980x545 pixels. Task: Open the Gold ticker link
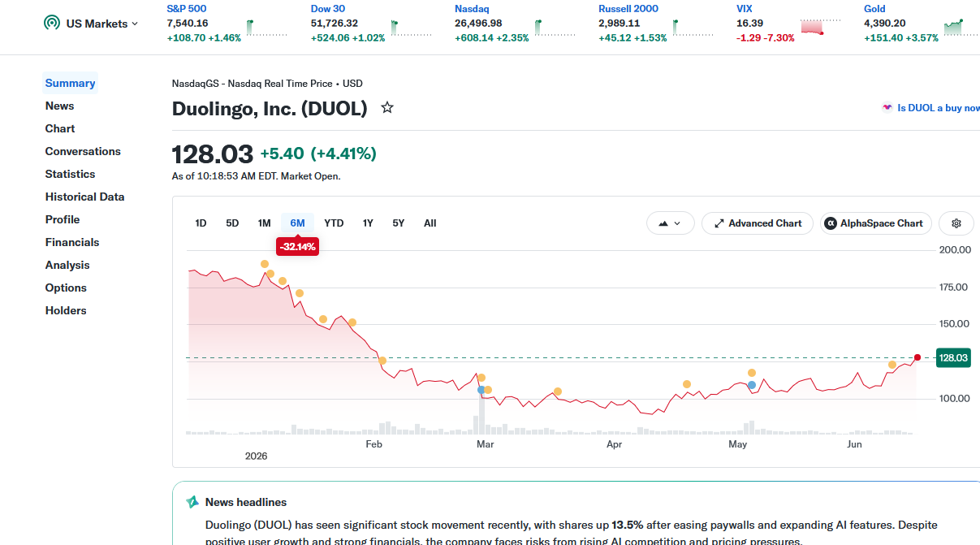point(874,8)
